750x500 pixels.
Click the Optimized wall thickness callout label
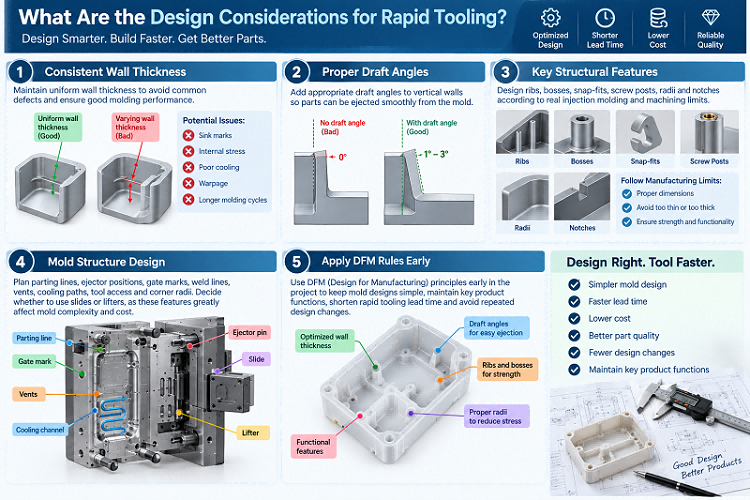[324, 341]
